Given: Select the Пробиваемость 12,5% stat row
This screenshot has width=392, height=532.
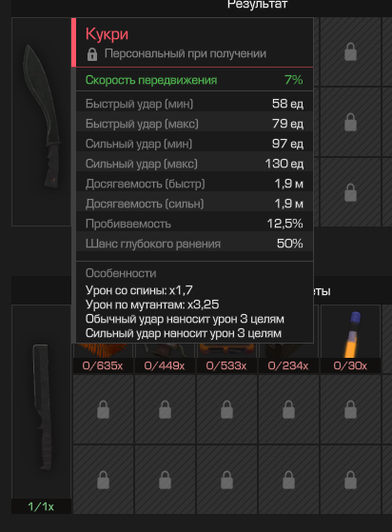Looking at the screenshot, I should pyautogui.click(x=194, y=224).
